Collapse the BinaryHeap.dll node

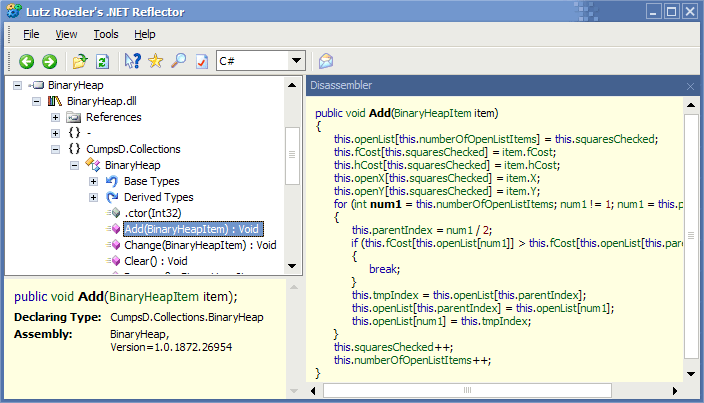click(36, 101)
